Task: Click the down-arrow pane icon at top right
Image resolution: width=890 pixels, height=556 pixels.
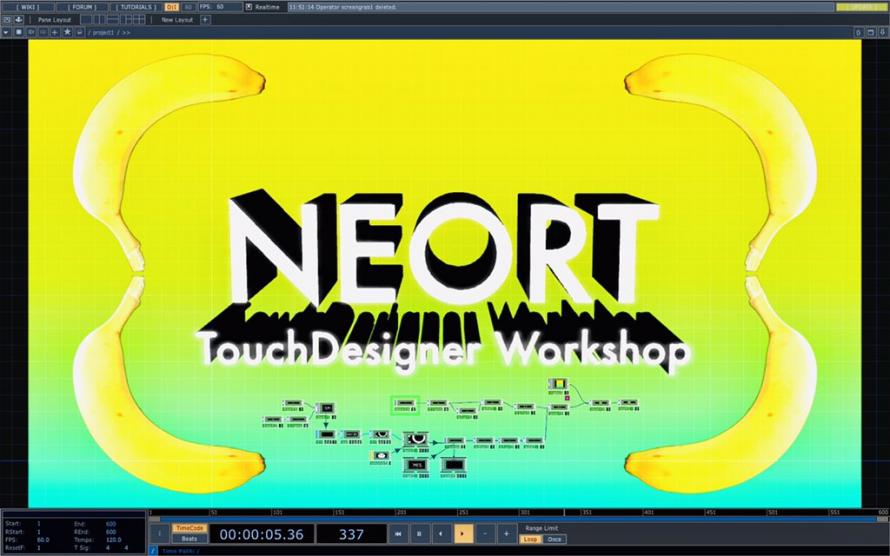Action: (883, 32)
